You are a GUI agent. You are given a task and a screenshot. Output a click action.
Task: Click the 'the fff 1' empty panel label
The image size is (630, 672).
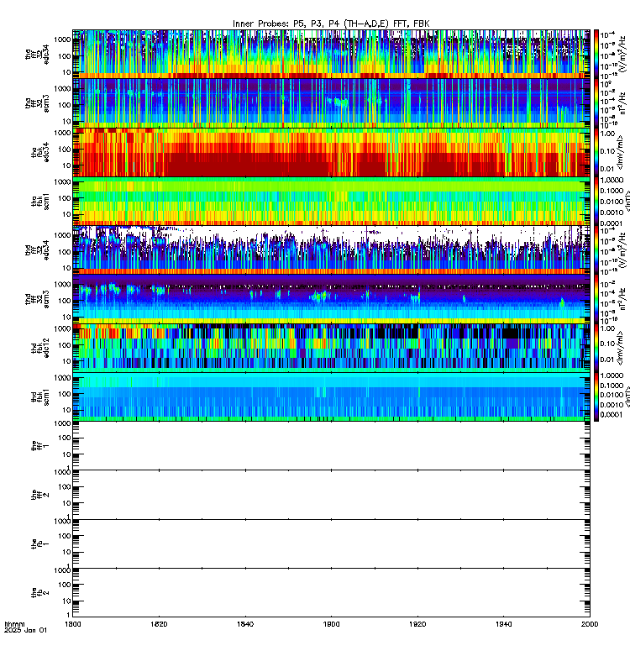pyautogui.click(x=40, y=446)
